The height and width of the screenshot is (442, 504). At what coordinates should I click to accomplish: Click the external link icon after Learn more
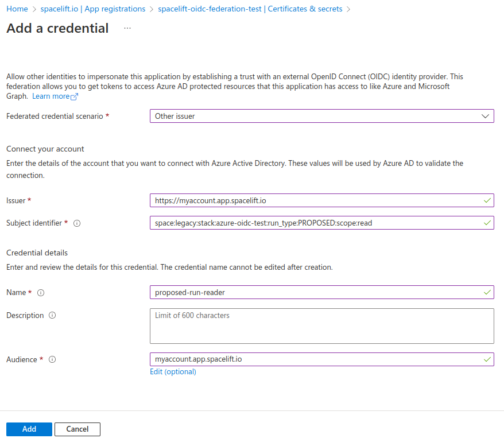click(x=74, y=96)
